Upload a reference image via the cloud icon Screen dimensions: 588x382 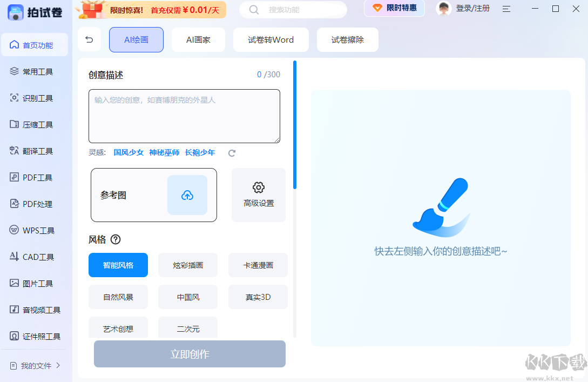pyautogui.click(x=187, y=195)
